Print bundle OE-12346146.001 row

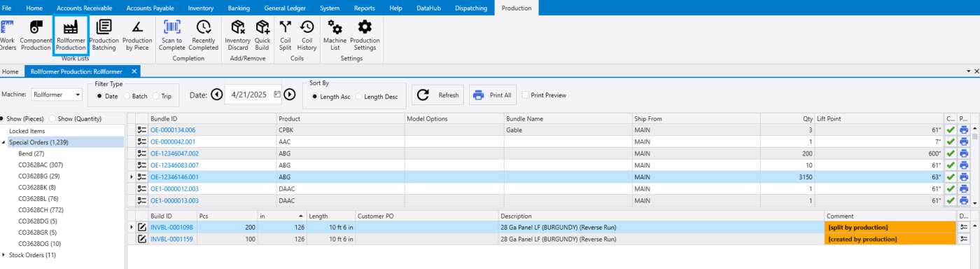963,177
